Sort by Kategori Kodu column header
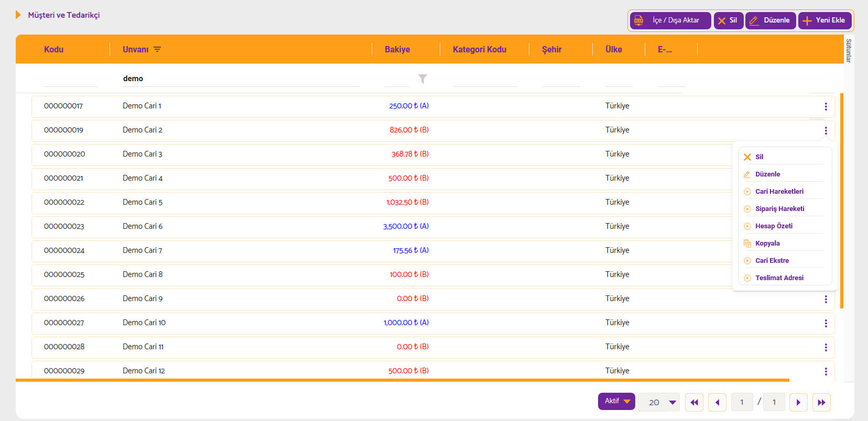Image resolution: width=868 pixels, height=421 pixels. (x=480, y=49)
